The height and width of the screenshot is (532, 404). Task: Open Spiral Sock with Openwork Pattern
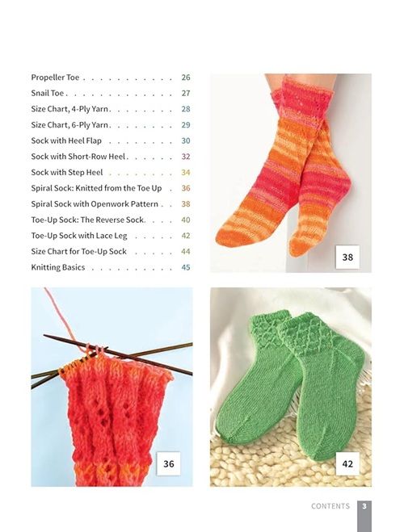tap(111, 204)
